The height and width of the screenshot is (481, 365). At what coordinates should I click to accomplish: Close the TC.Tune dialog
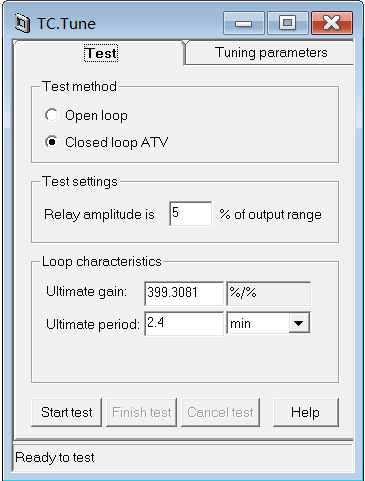click(332, 23)
